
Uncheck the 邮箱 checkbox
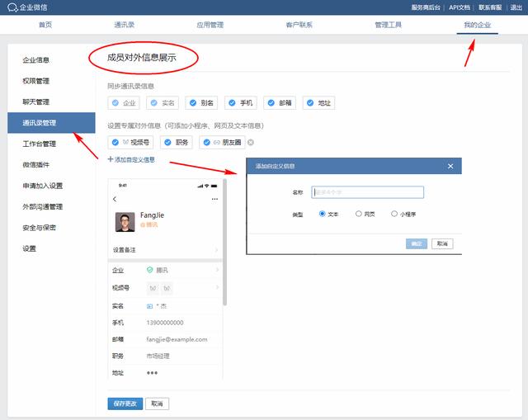coord(271,102)
